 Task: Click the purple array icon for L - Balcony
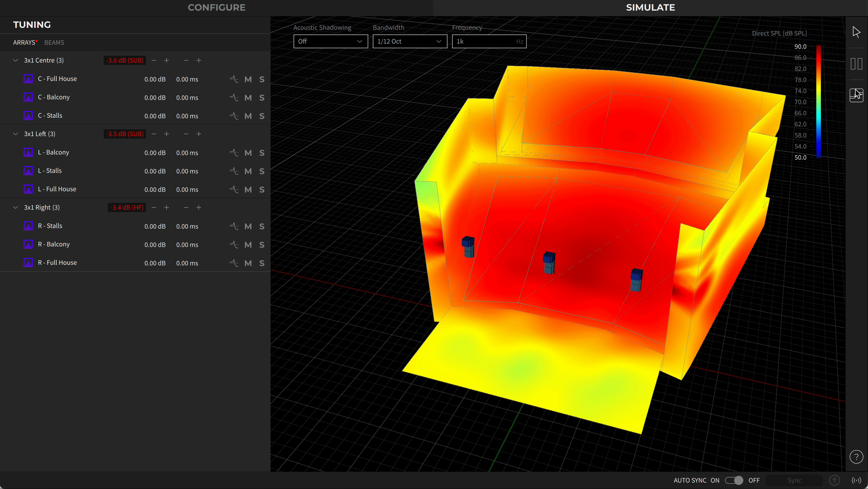(28, 152)
